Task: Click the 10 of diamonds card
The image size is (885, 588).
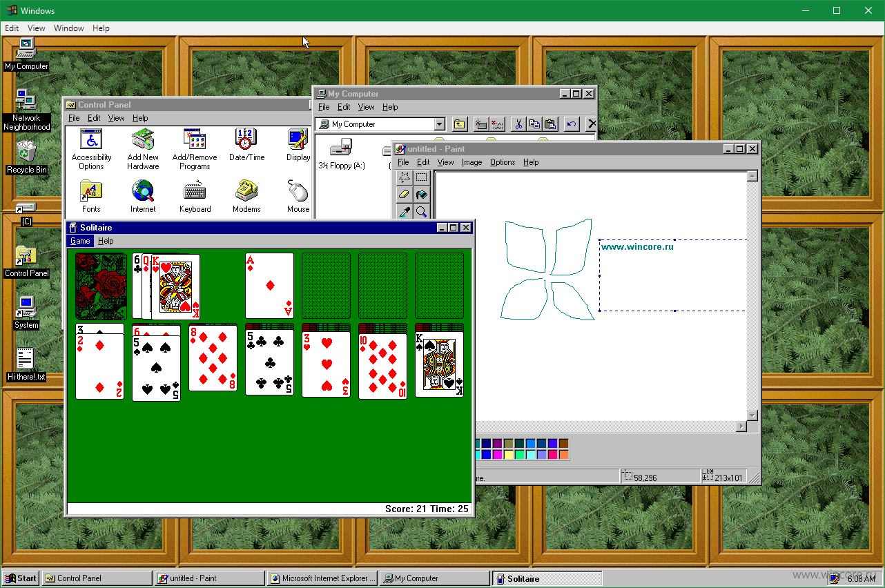Action: click(x=382, y=365)
